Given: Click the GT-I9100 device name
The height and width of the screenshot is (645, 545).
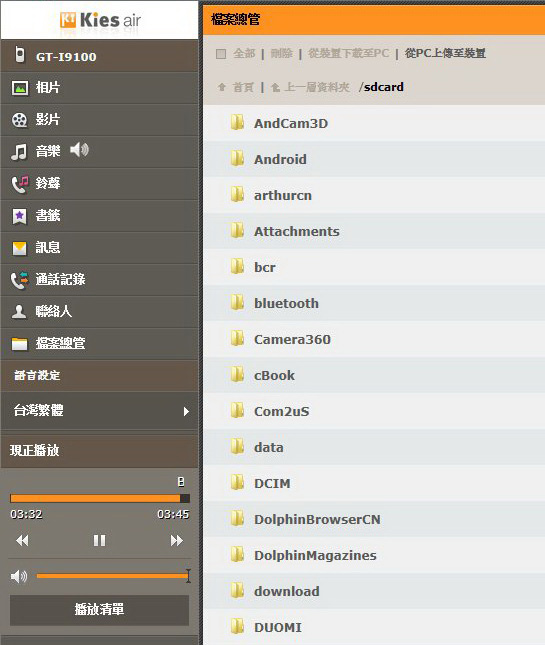Looking at the screenshot, I should tap(66, 57).
